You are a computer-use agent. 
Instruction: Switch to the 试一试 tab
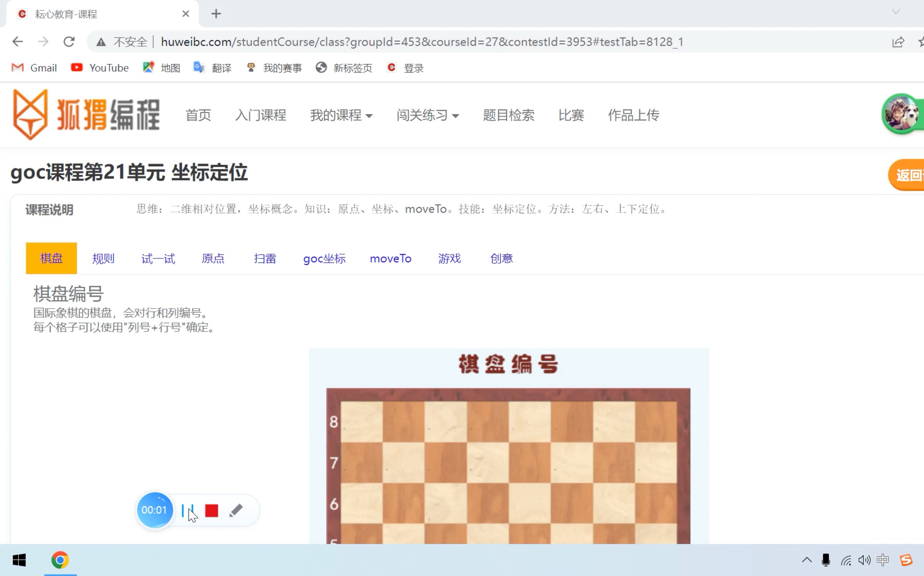(158, 258)
